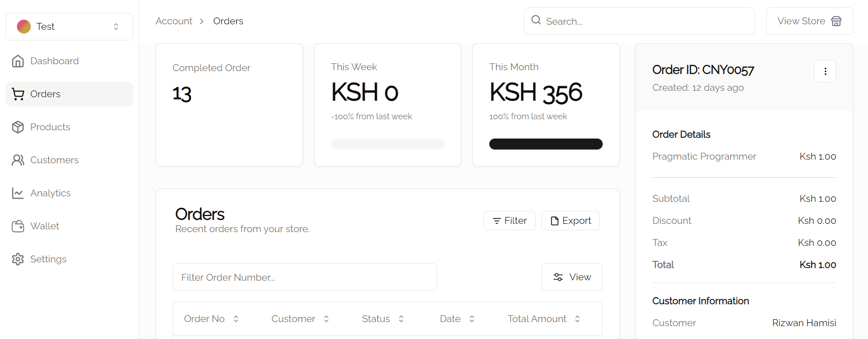Export the orders list
The height and width of the screenshot is (339, 868).
coord(570,221)
